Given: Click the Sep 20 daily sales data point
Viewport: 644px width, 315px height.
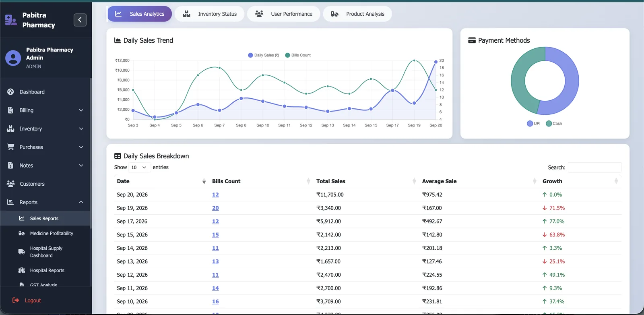Looking at the screenshot, I should click(436, 62).
